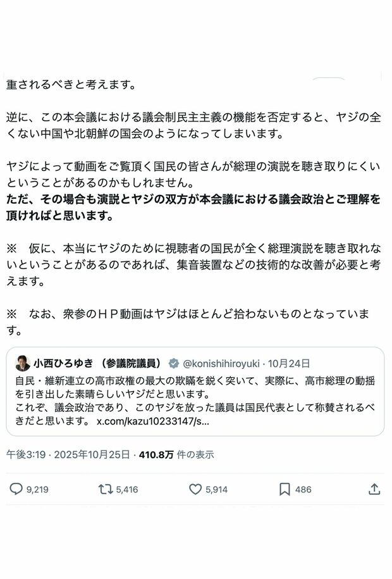Image resolution: width=392 pixels, height=579 pixels.
Task: Click the 5,416 repost count
Action: click(127, 490)
